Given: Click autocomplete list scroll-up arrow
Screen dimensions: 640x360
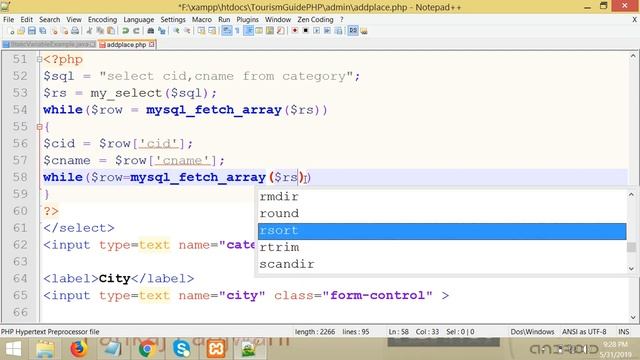Looking at the screenshot, I should coord(631,195).
